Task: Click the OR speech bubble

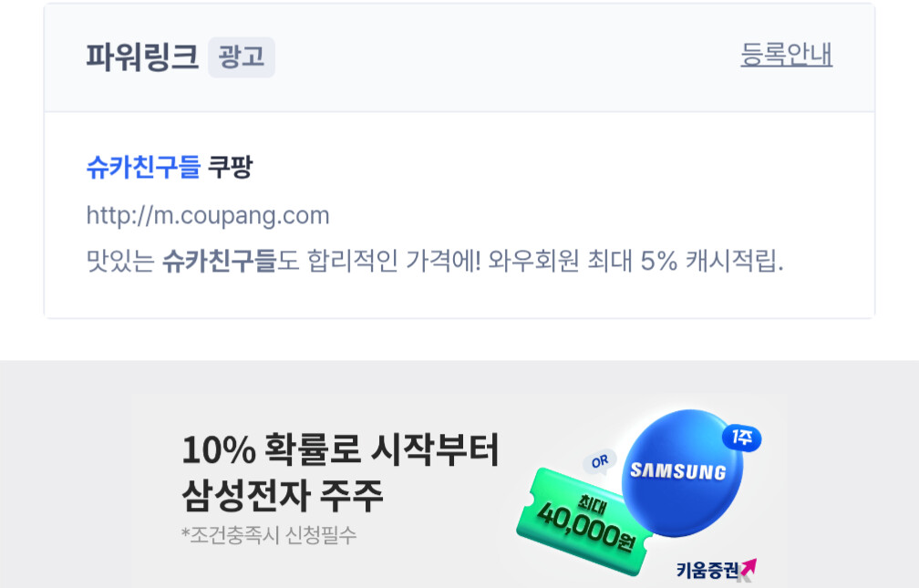Action: 600,462
